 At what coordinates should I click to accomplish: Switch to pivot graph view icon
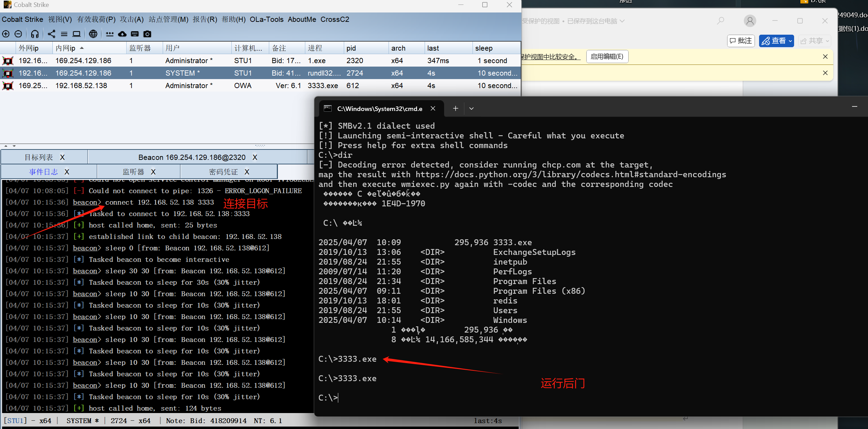51,34
